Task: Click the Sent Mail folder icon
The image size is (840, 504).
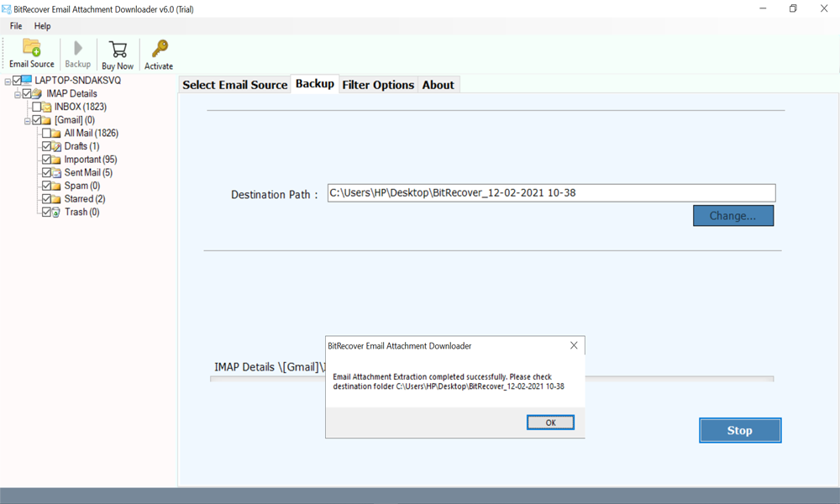Action: coord(56,173)
